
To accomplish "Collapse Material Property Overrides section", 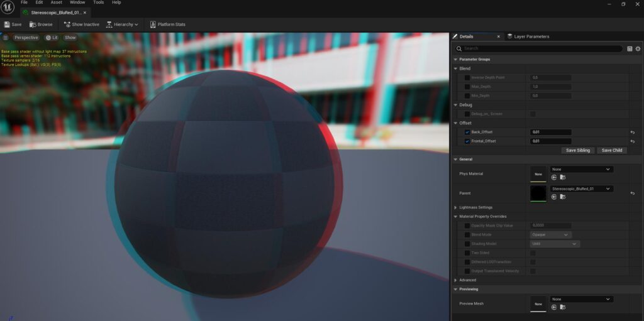I will [455, 216].
